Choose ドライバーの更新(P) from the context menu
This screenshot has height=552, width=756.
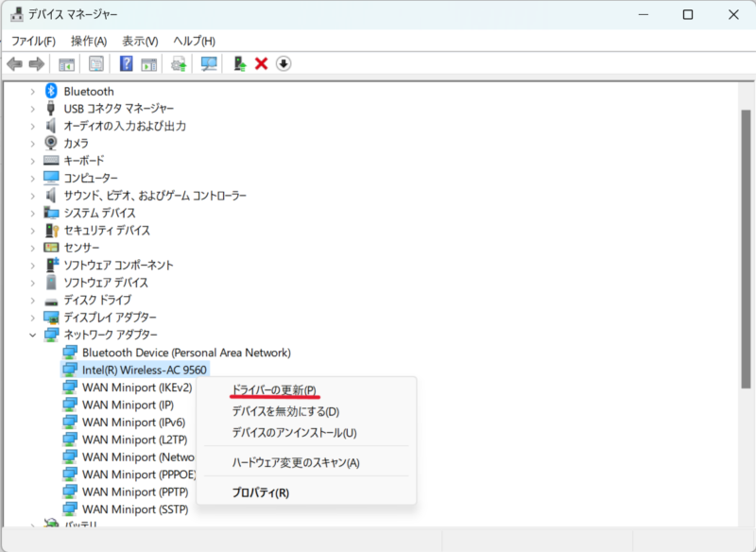click(x=306, y=390)
